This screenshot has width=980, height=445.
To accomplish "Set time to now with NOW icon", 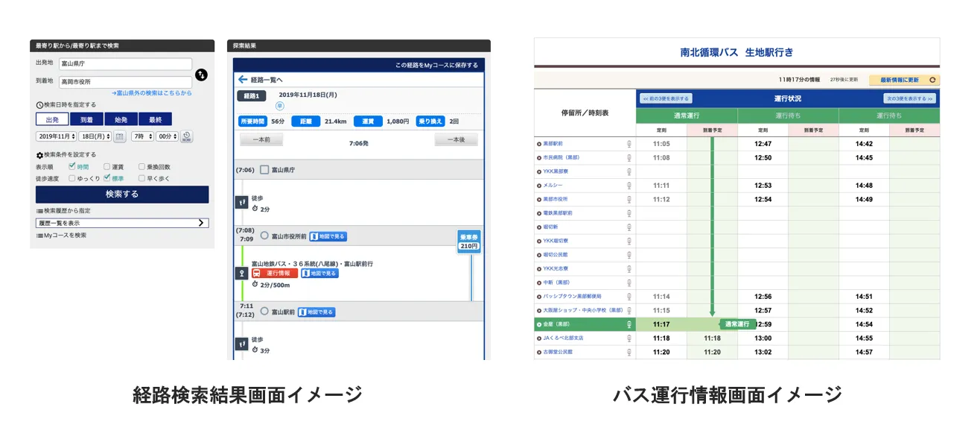I will (x=187, y=136).
